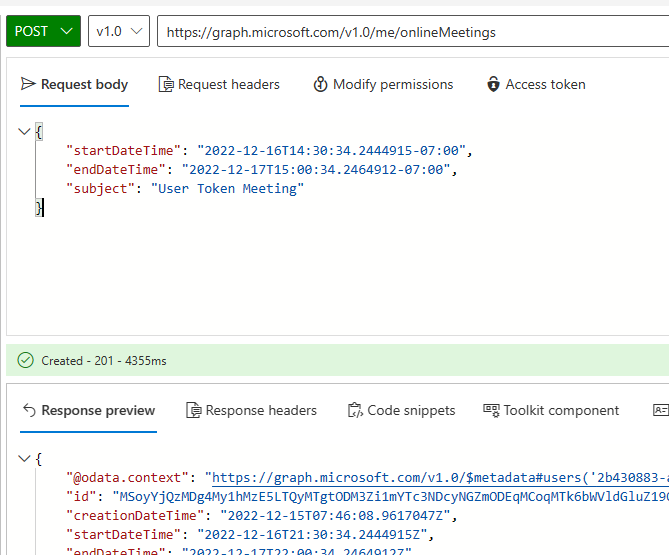Viewport: 669px width, 555px height.
Task: Click the Modify permissions key icon
Action: tap(320, 84)
